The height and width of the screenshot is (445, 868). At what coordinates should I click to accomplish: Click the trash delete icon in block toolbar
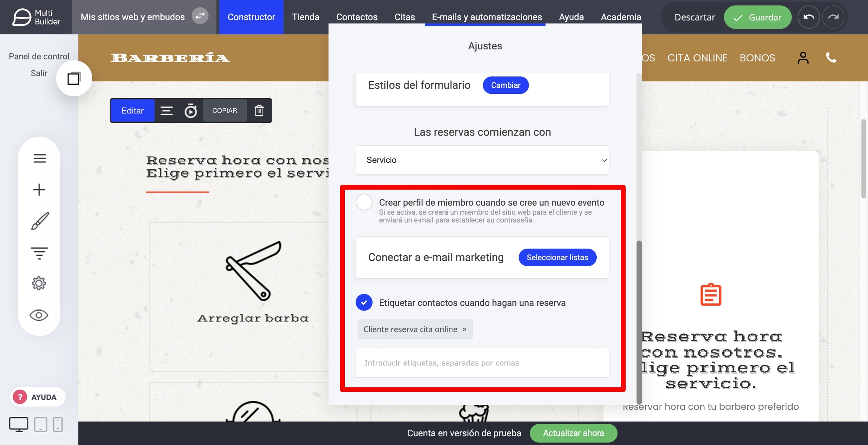259,111
